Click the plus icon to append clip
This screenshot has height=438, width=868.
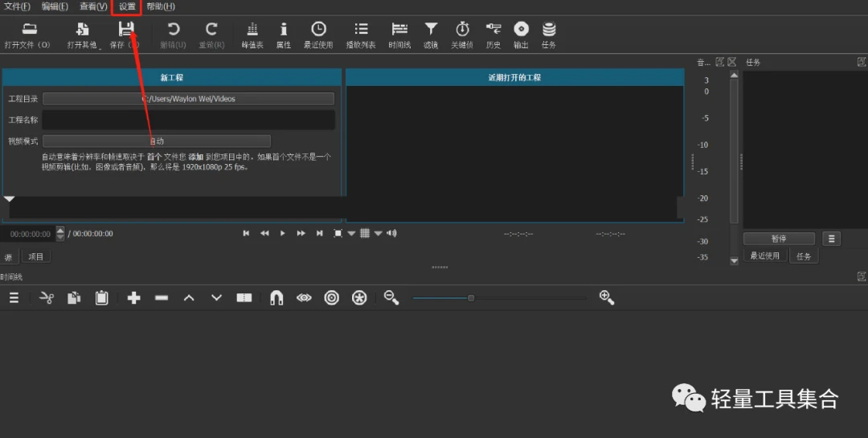[133, 298]
